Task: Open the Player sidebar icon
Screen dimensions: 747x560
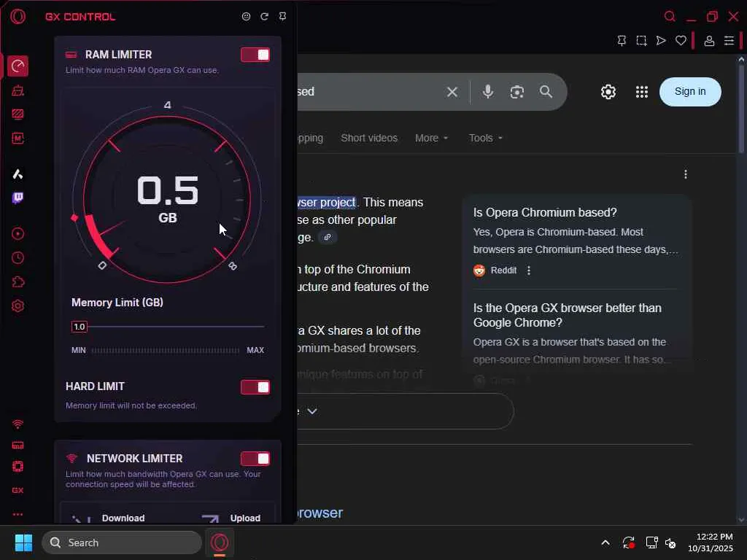Action: [18, 234]
